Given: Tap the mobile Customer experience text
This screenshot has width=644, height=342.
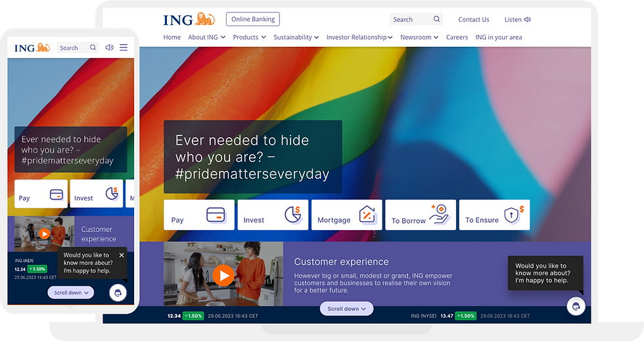Looking at the screenshot, I should (99, 234).
